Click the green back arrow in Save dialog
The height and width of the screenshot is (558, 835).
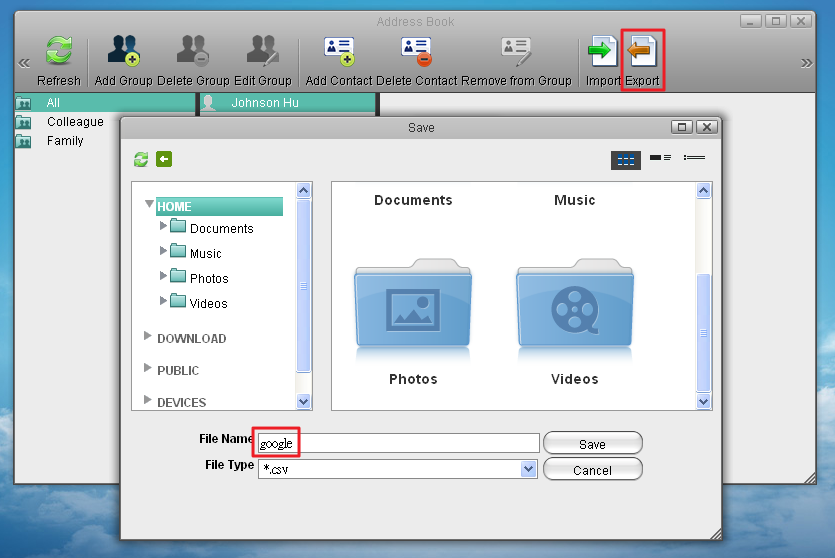[x=164, y=159]
